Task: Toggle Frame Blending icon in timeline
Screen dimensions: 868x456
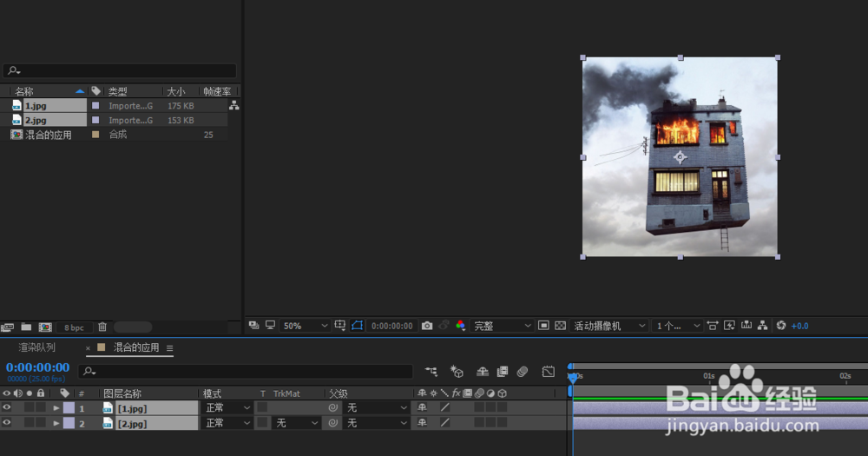Action: click(x=503, y=371)
